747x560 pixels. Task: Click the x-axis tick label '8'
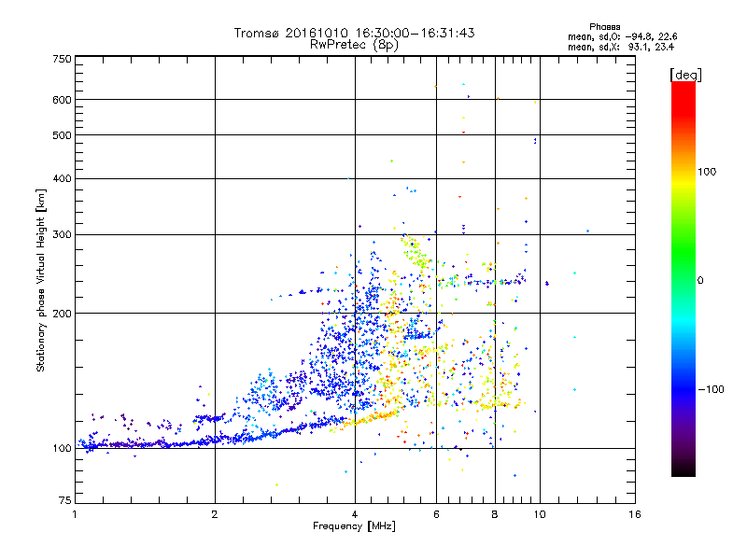pos(495,514)
